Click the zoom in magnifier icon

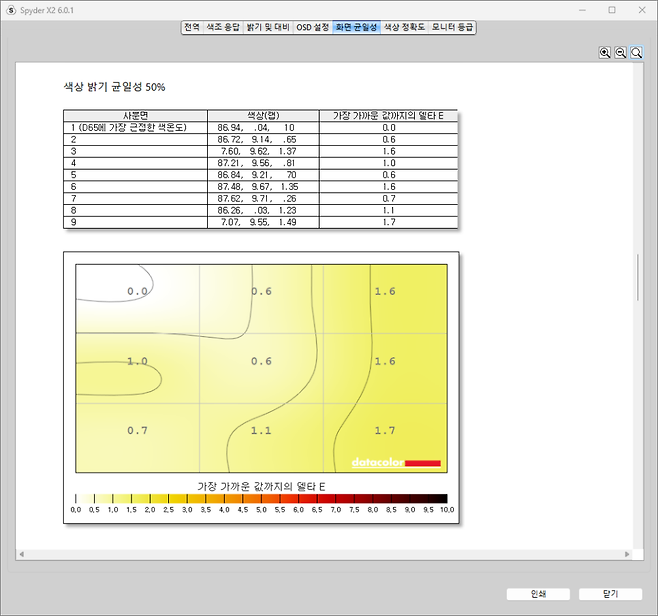point(605,53)
